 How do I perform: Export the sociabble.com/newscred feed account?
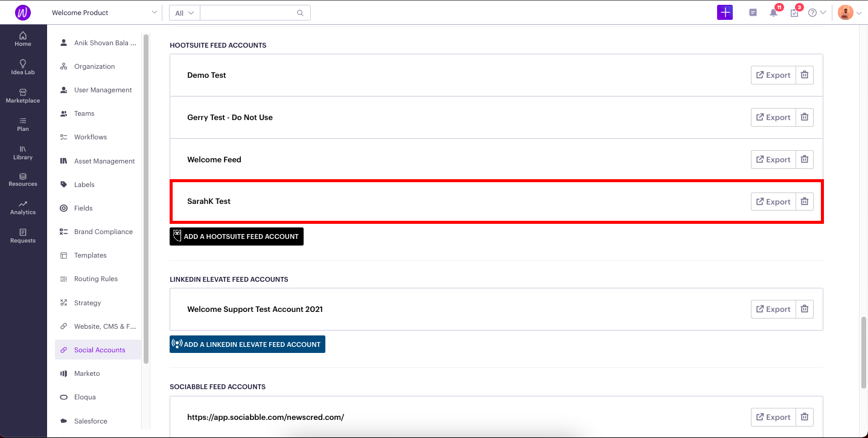[x=773, y=417]
